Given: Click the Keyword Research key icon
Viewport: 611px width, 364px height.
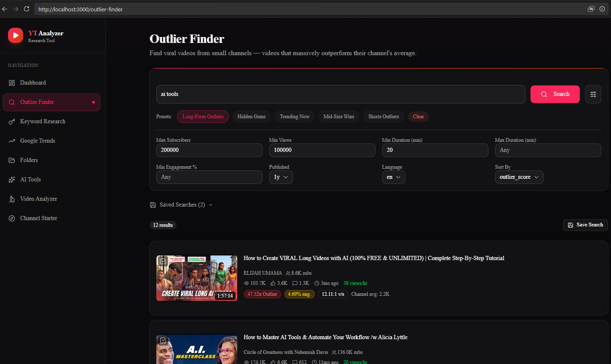Looking at the screenshot, I should [x=12, y=122].
